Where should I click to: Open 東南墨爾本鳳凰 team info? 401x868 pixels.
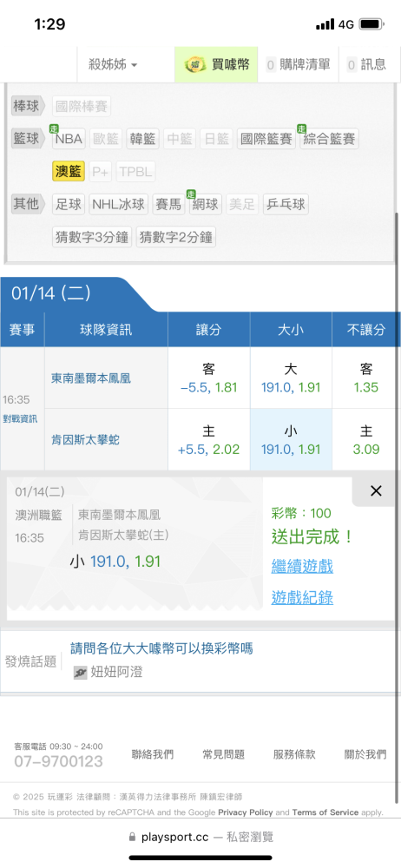pyautogui.click(x=91, y=379)
